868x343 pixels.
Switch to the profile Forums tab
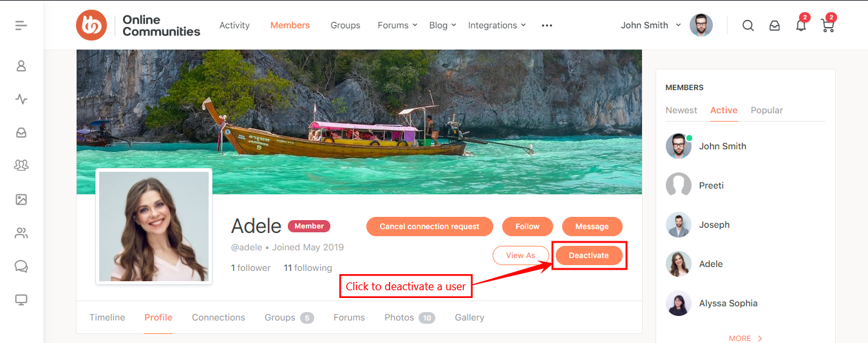tap(349, 317)
